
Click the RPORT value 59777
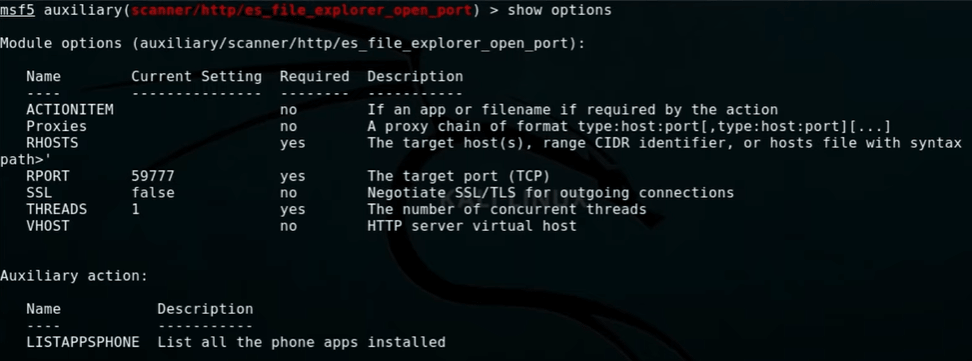click(x=153, y=176)
